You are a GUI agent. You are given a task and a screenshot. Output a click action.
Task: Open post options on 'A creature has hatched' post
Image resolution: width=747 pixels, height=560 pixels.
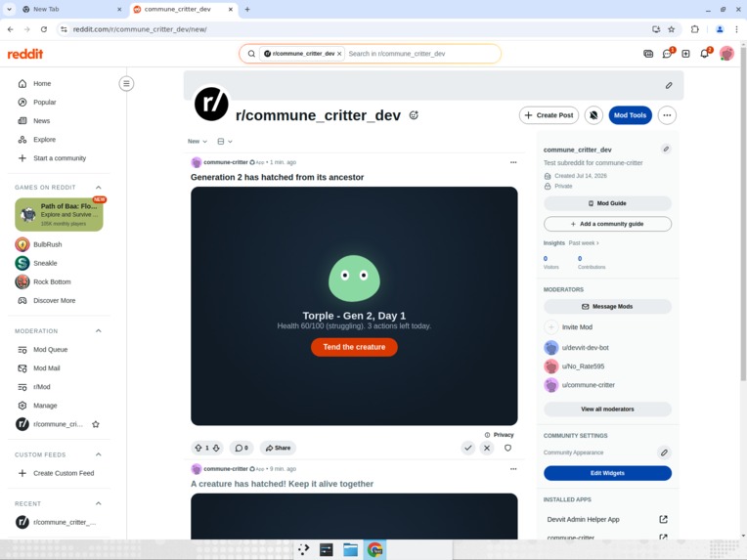(513, 469)
